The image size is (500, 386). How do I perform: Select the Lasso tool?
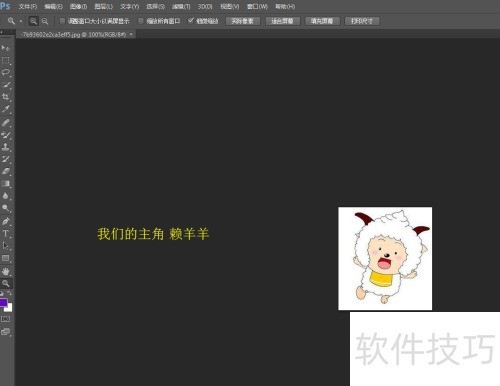tap(6, 72)
